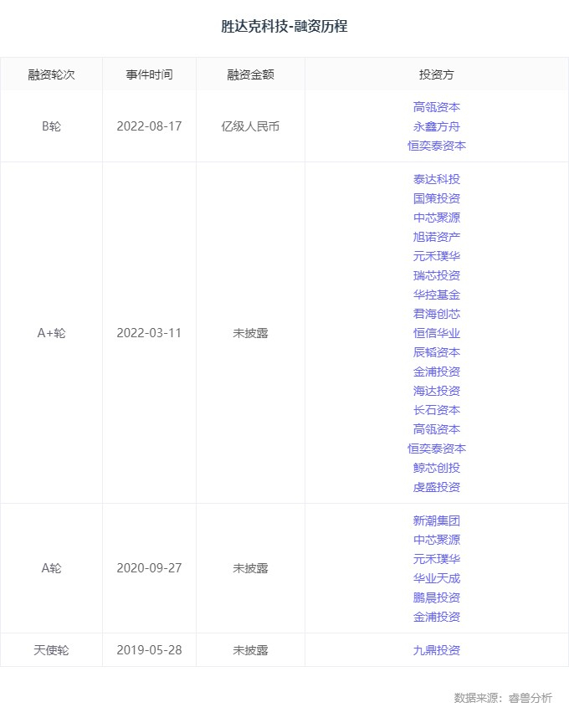Open the 虔盛投资 investor link

(x=436, y=487)
